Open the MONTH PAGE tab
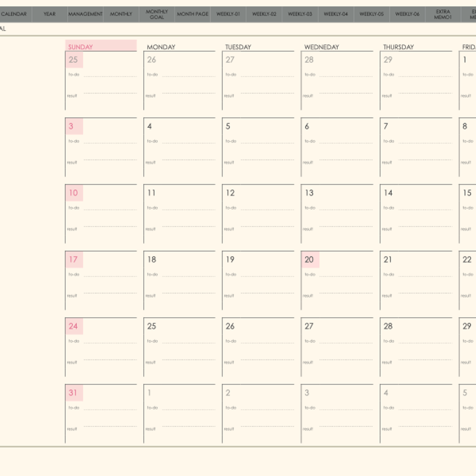This screenshot has width=476, height=476. (x=192, y=14)
